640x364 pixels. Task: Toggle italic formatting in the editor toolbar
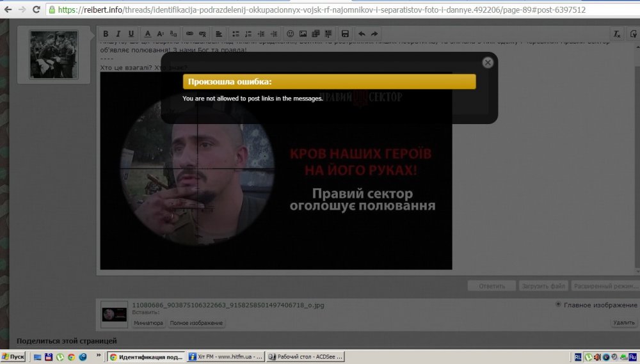coord(118,33)
